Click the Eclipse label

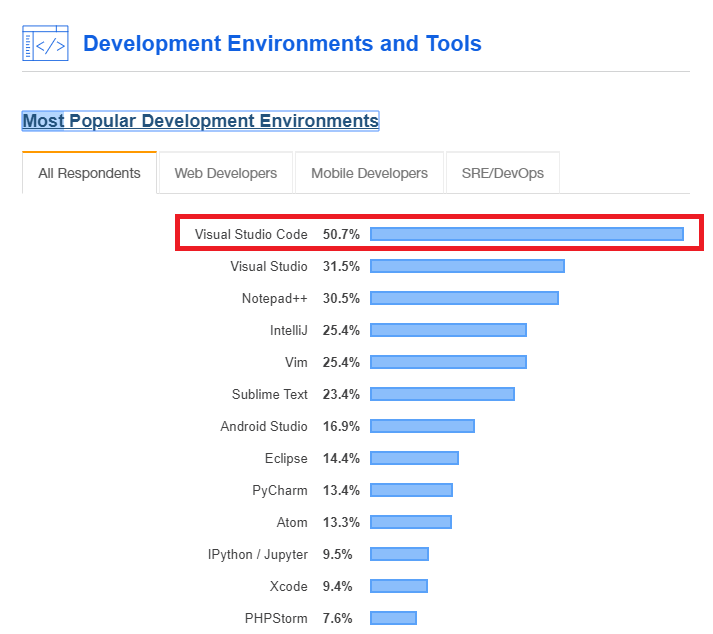pyautogui.click(x=286, y=458)
